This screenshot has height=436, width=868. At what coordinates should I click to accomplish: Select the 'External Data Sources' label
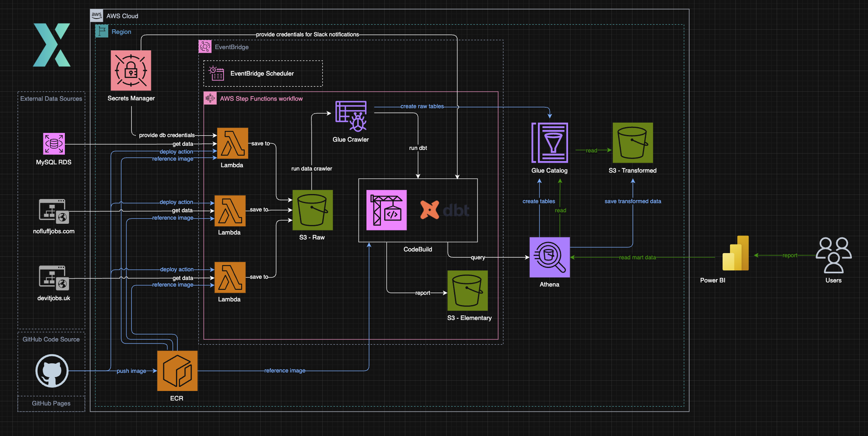(x=51, y=99)
